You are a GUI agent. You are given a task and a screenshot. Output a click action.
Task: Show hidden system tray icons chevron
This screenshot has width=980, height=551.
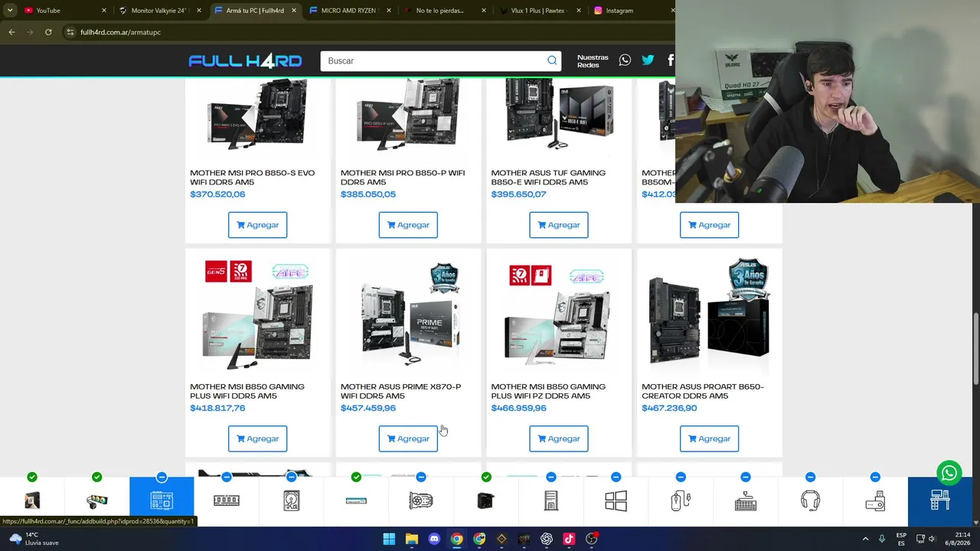865,539
